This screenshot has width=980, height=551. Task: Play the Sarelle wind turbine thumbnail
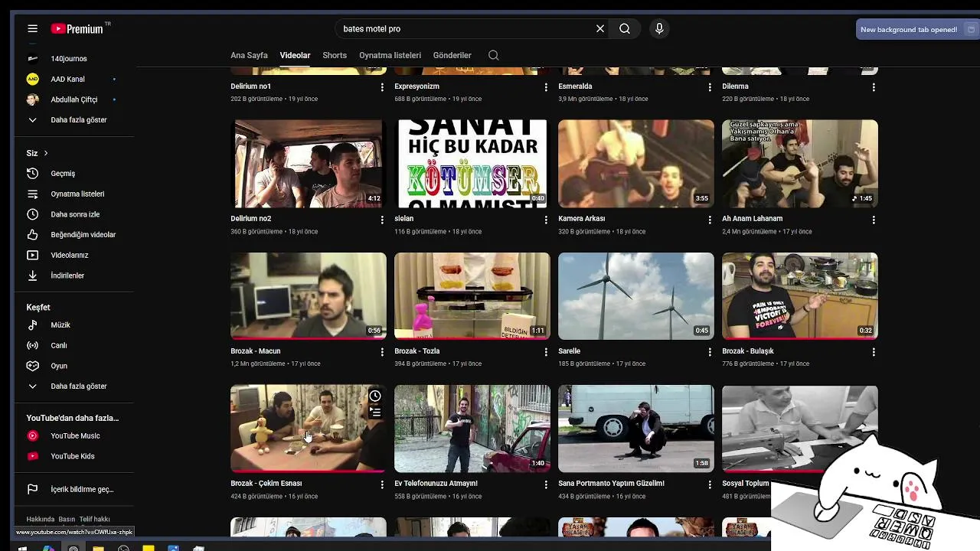tap(635, 295)
